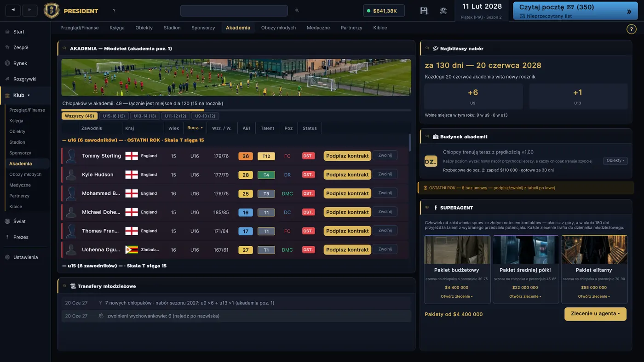
Task: Open the Czytaj pocztę mail button
Action: (575, 11)
